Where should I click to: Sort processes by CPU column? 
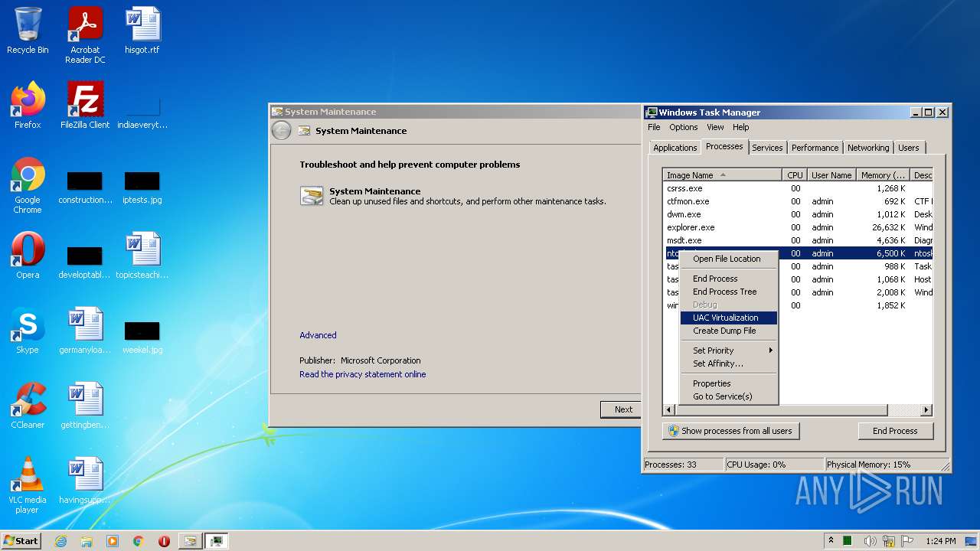click(x=795, y=175)
